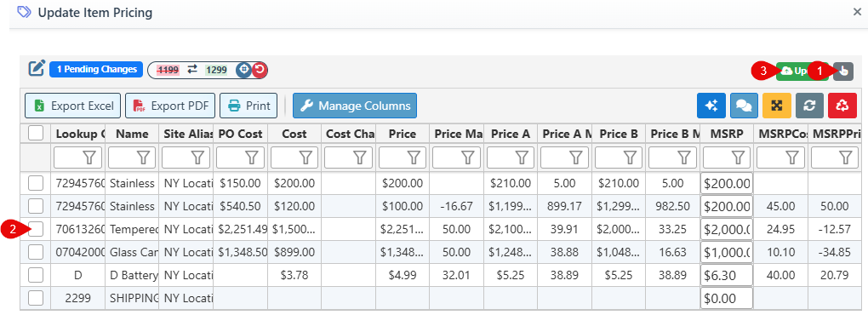The image size is (868, 315).
Task: Open Manage Columns
Action: [355, 106]
